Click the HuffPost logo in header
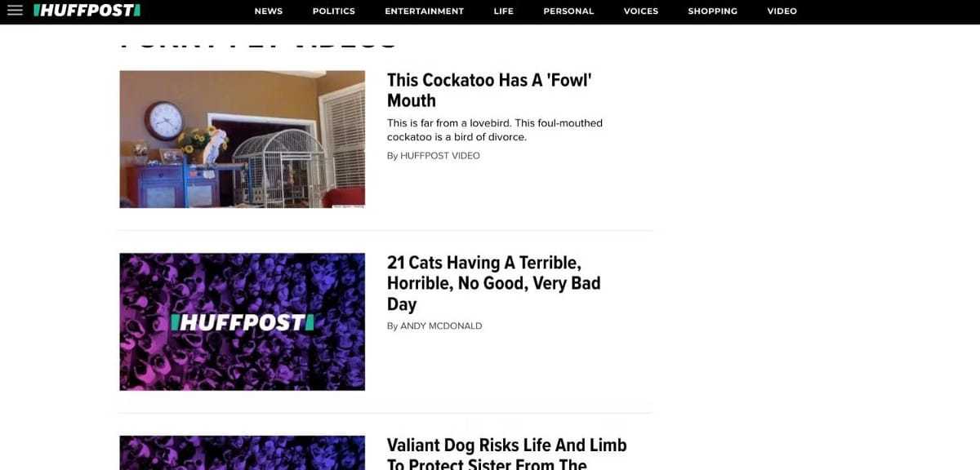Viewport: 980px width, 470px height. tap(87, 11)
